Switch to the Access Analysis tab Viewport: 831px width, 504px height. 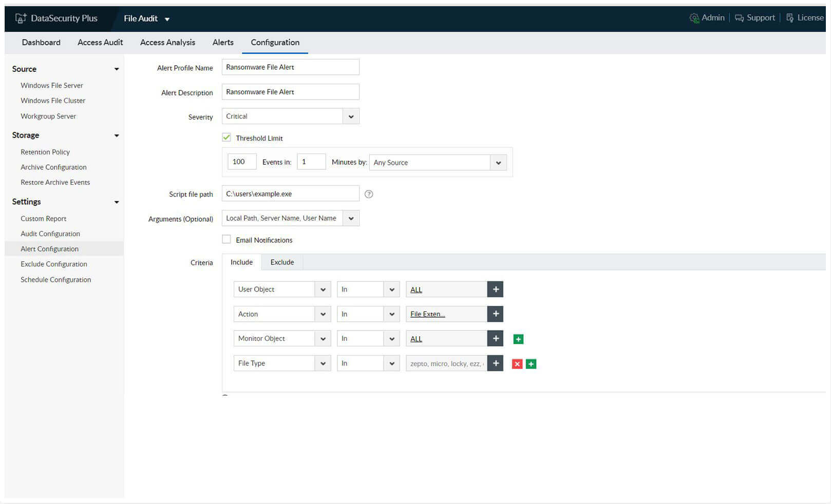coord(167,42)
